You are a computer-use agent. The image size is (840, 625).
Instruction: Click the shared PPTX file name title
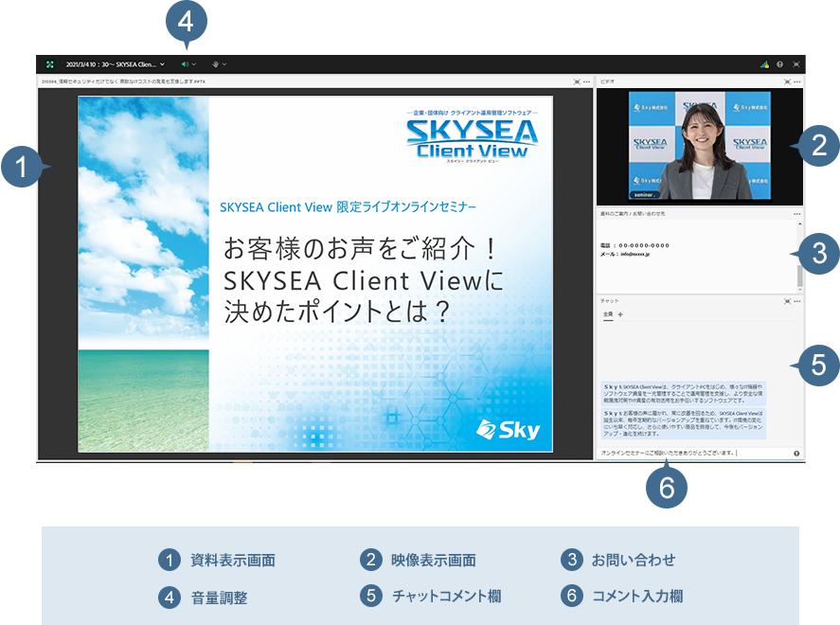click(x=123, y=82)
